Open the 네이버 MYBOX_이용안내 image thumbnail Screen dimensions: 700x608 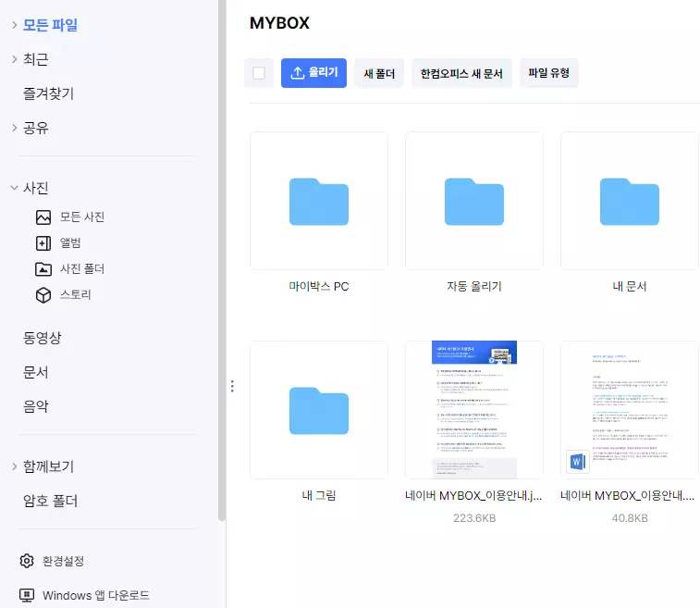point(474,410)
